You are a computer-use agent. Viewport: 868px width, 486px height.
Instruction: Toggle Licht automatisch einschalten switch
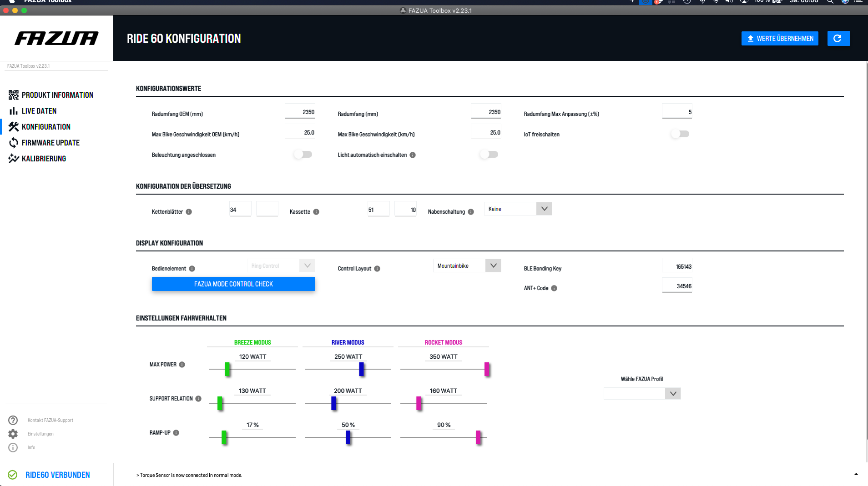489,155
